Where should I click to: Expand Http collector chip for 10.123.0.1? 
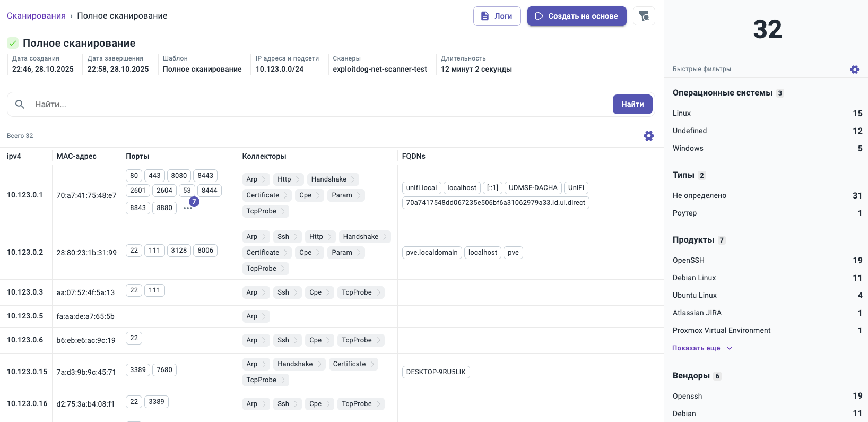point(289,179)
